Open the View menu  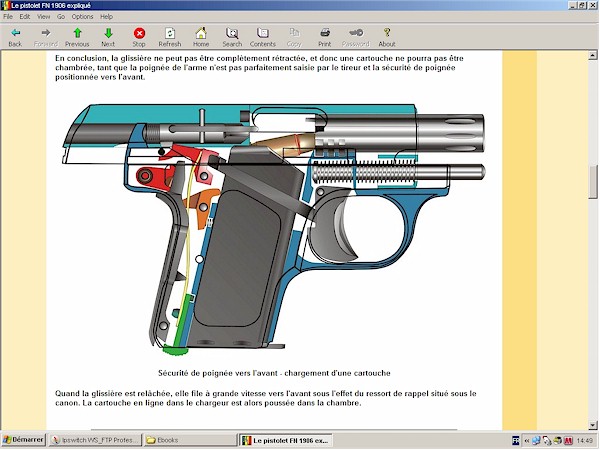44,16
